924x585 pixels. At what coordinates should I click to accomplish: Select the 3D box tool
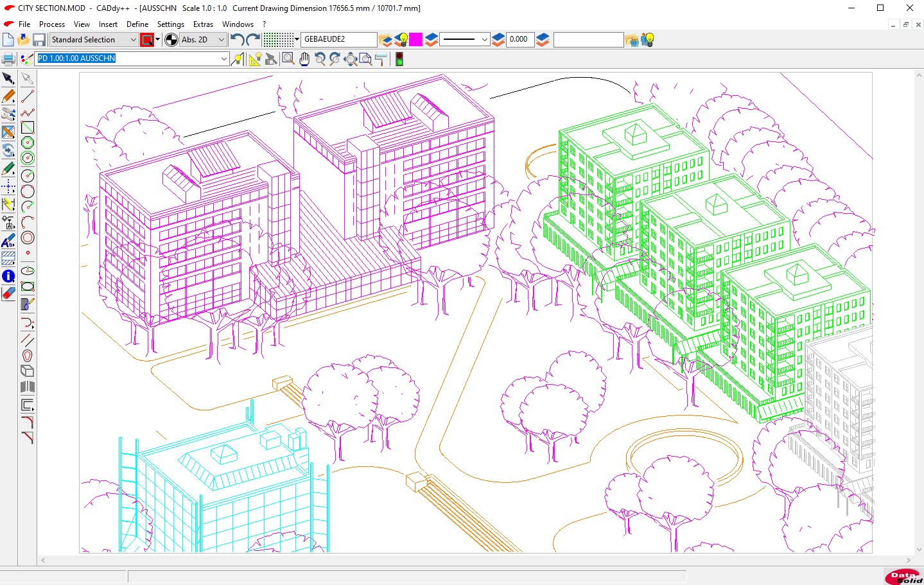28,371
